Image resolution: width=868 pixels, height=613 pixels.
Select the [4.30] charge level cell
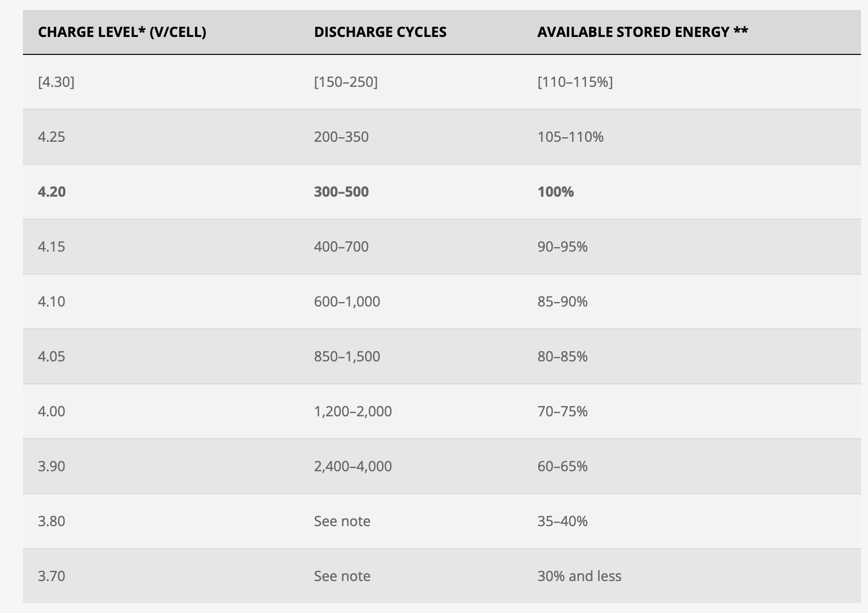pyautogui.click(x=56, y=82)
